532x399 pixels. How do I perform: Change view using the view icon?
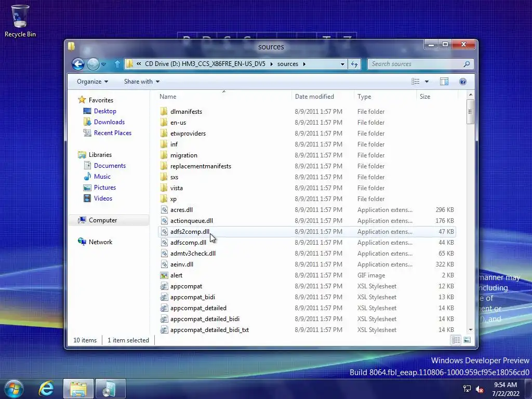pos(416,82)
